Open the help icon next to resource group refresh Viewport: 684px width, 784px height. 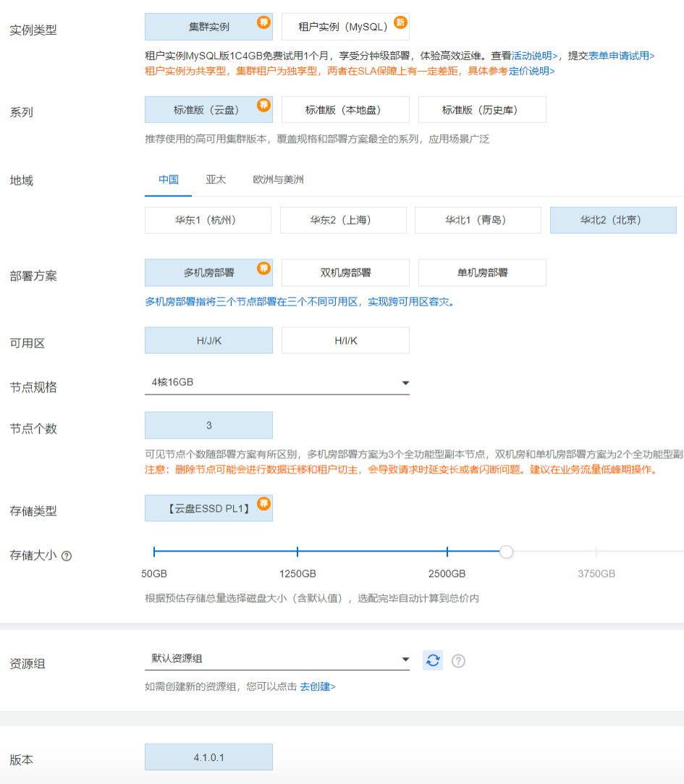pos(458,660)
